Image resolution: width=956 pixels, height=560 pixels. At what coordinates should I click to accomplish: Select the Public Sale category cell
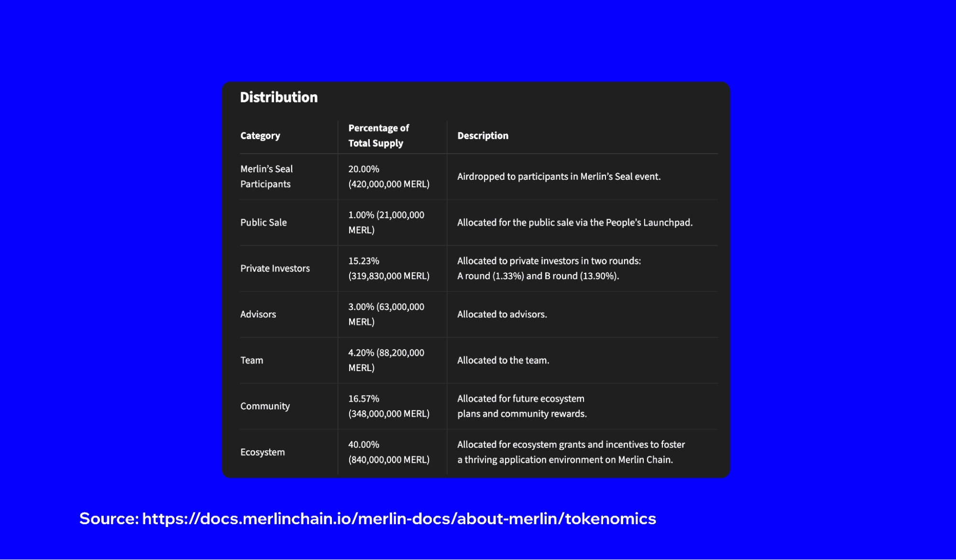tap(263, 222)
